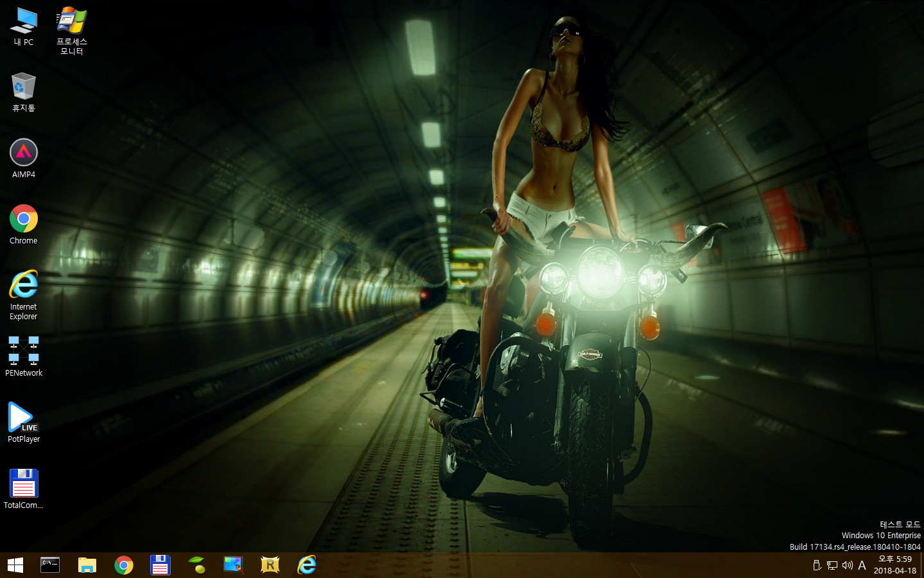
Task: Open Total Commander floppy icon in taskbar
Action: pyautogui.click(x=160, y=565)
